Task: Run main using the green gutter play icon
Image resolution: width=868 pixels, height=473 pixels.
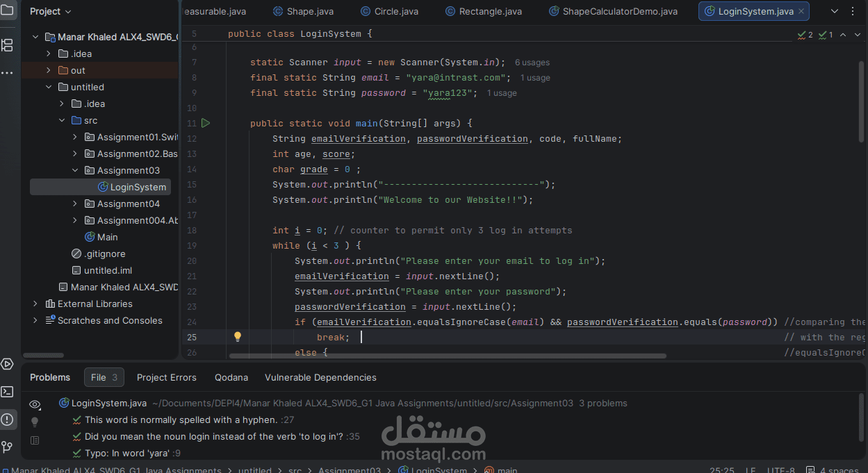Action: 205,122
